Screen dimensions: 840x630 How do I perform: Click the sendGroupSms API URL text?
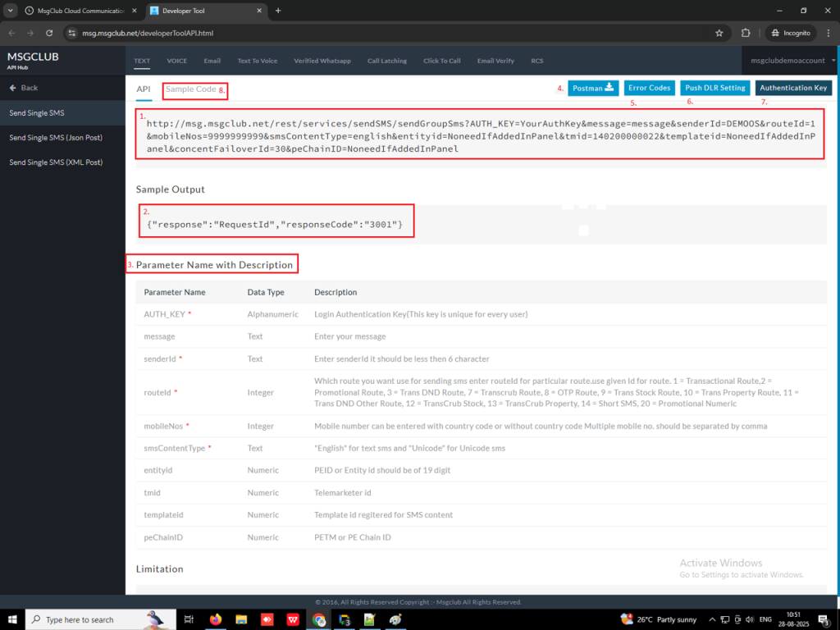point(481,136)
